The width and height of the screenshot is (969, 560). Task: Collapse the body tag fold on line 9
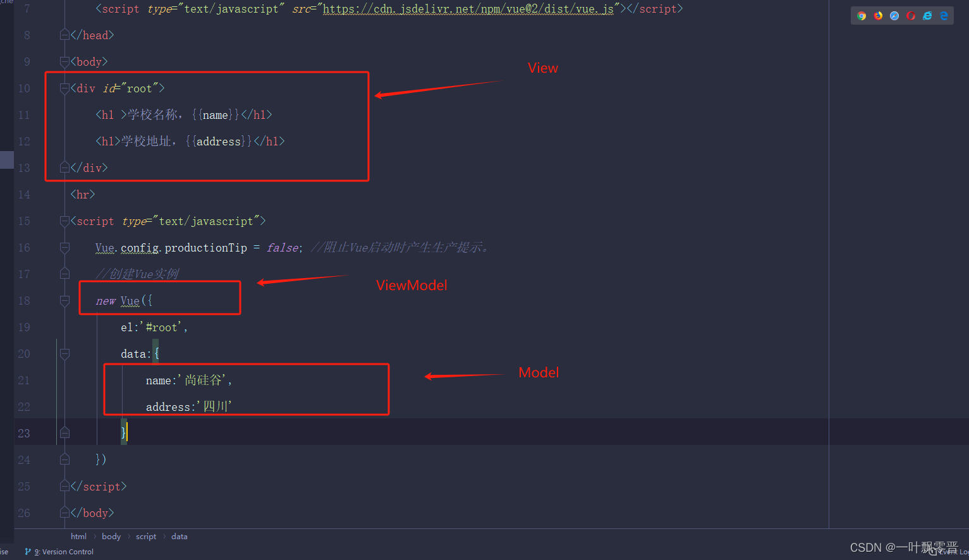pyautogui.click(x=64, y=61)
